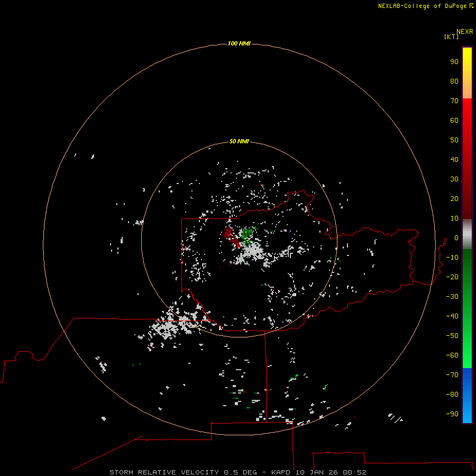Screen dimensions: 476x476
Task: Click the [KT] unit label
Action: point(452,36)
